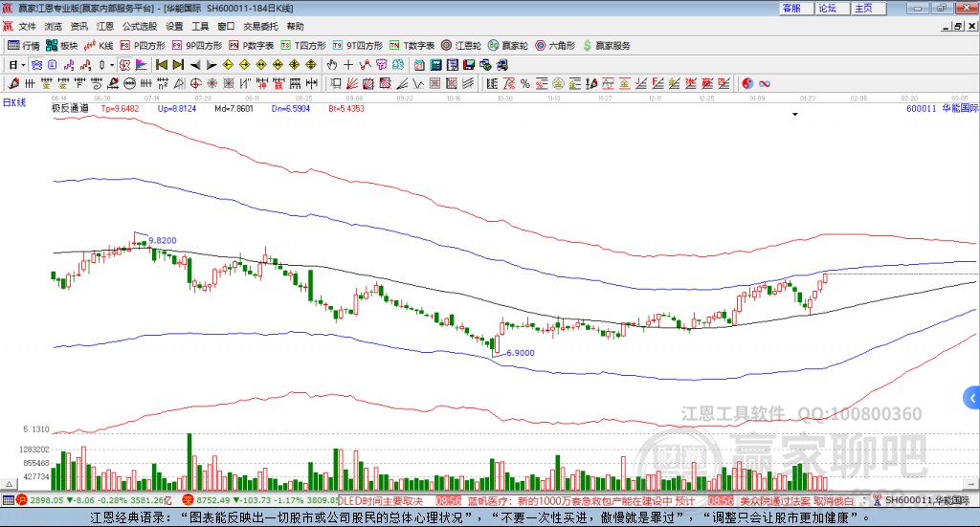Screen dimensions: 980x527
Task: Open the 六角形 hexagon tool
Action: (x=555, y=46)
